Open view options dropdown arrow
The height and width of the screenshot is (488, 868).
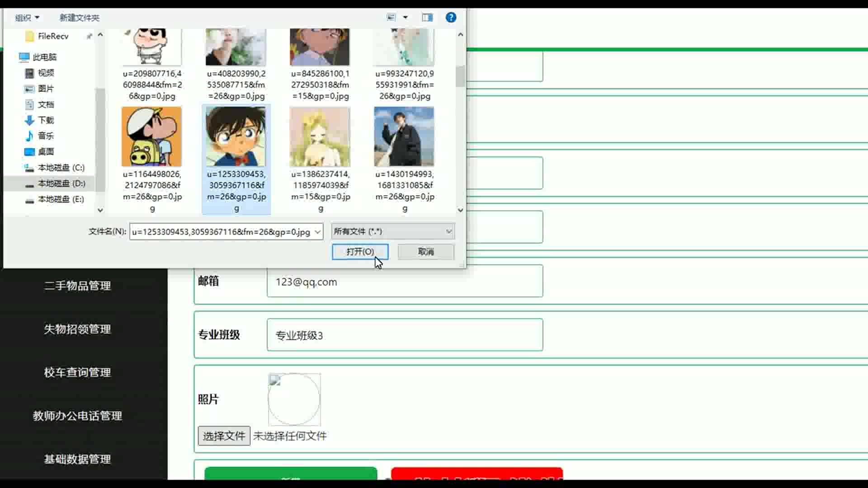[x=406, y=18]
